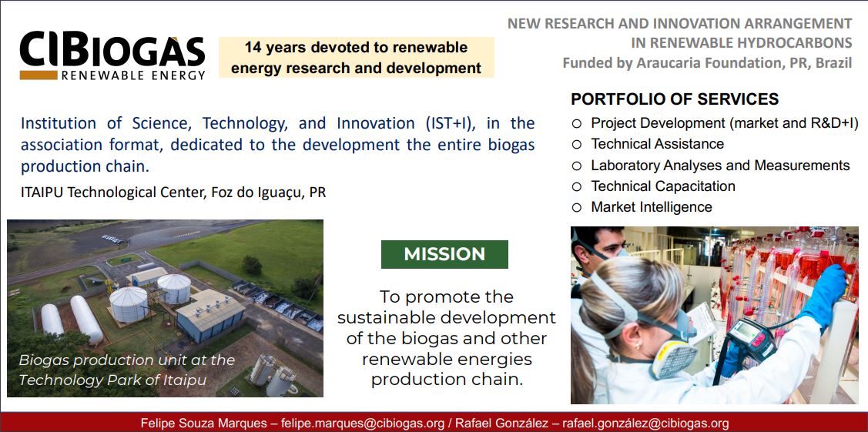This screenshot has height=432, width=868.
Task: Select 'Project Development (market and R&D+I)' item
Action: pos(724,122)
